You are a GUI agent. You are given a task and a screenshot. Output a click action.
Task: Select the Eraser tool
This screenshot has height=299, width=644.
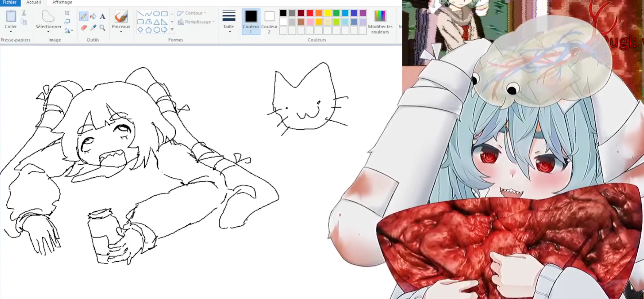[84, 28]
